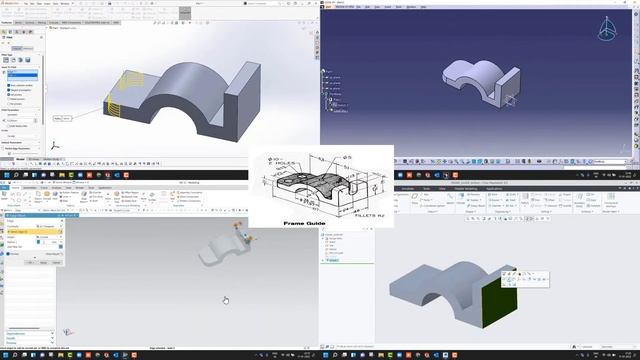Open NX Assemblies ribbon tab
Image resolution: width=640 pixels, height=360 pixels.
[x=29, y=188]
